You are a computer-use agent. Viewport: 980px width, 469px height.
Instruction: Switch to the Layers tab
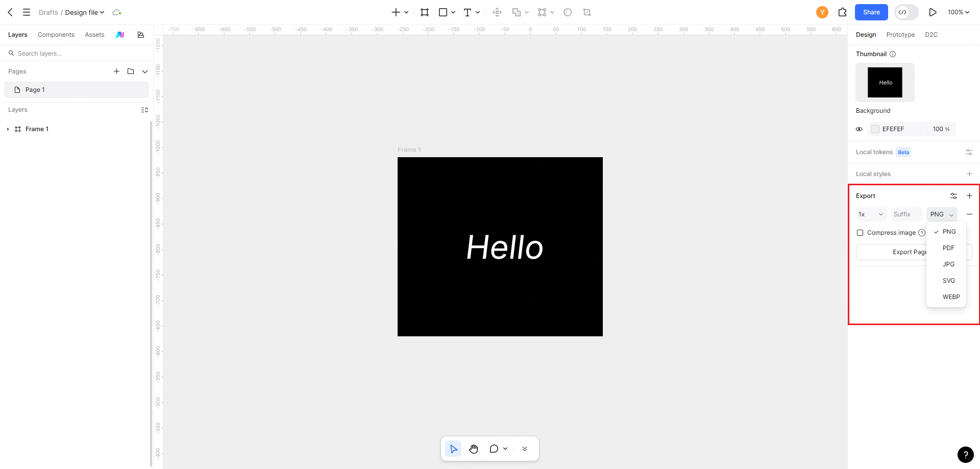(18, 35)
